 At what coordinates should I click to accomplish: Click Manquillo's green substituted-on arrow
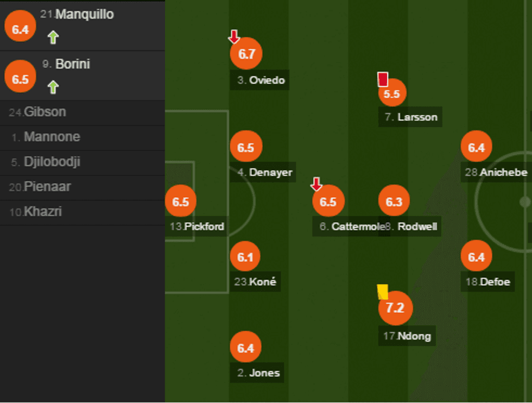(x=53, y=37)
